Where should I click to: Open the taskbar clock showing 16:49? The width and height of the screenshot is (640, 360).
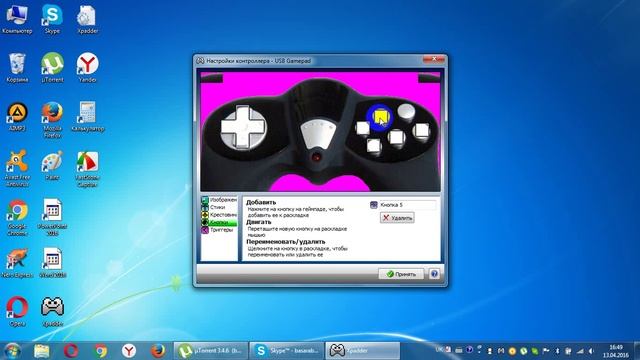616,351
